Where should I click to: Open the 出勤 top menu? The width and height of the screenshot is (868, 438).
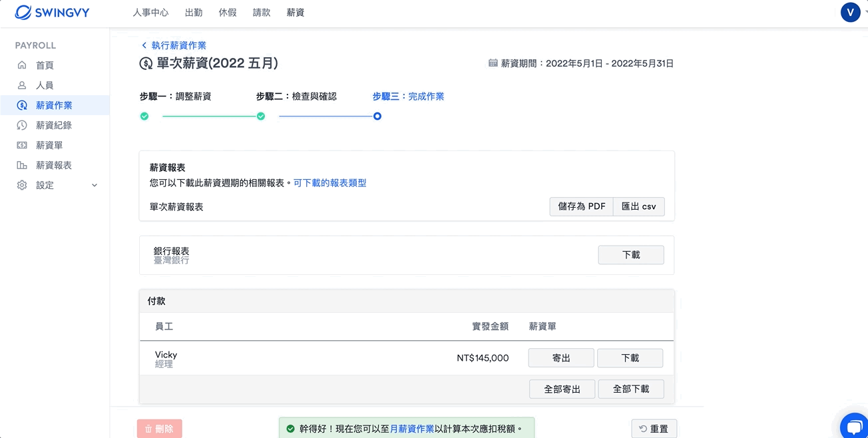pyautogui.click(x=194, y=13)
